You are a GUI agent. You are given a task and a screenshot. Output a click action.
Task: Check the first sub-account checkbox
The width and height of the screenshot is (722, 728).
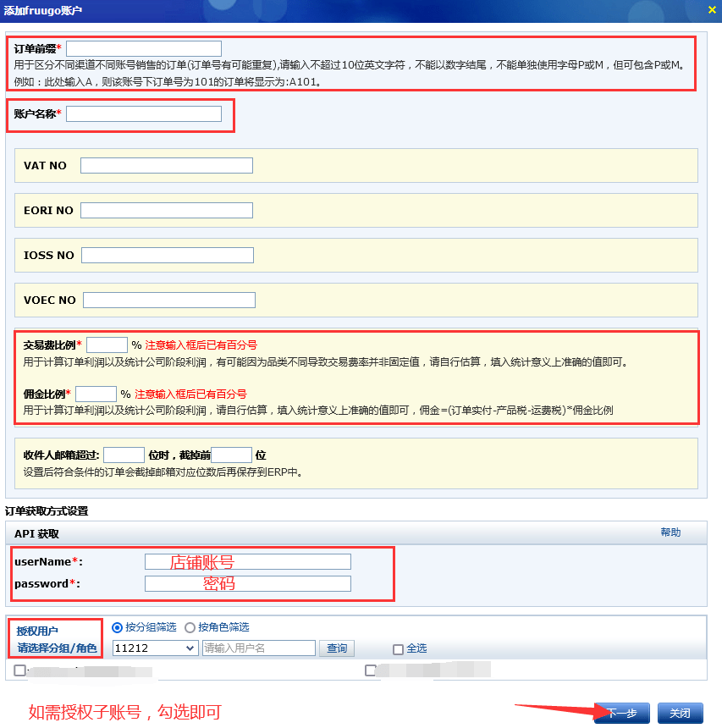click(x=19, y=670)
